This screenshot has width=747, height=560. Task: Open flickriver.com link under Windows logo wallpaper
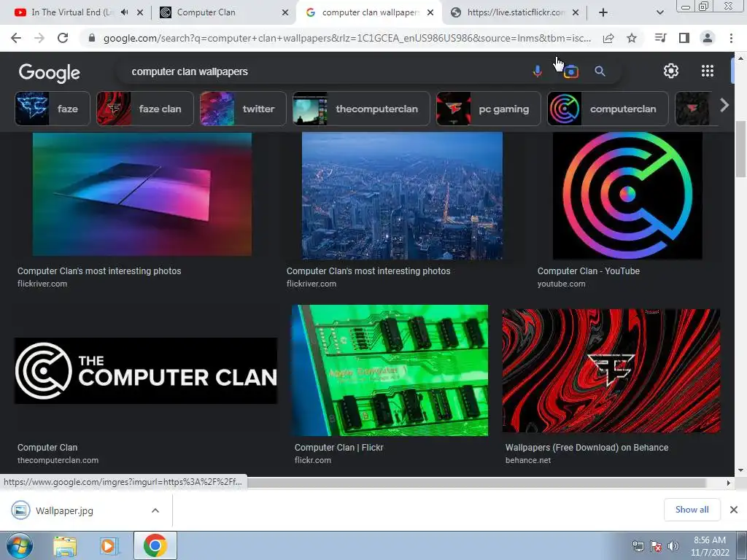click(42, 284)
